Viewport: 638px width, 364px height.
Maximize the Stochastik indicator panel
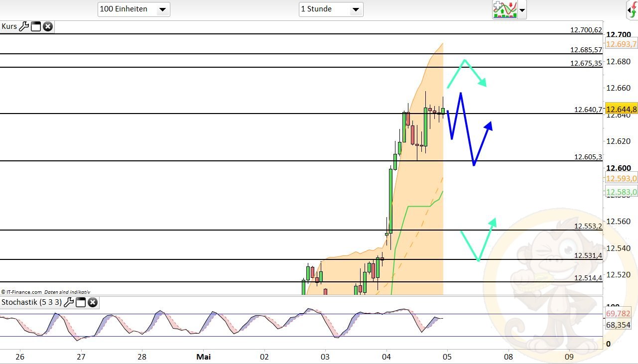[x=80, y=302]
